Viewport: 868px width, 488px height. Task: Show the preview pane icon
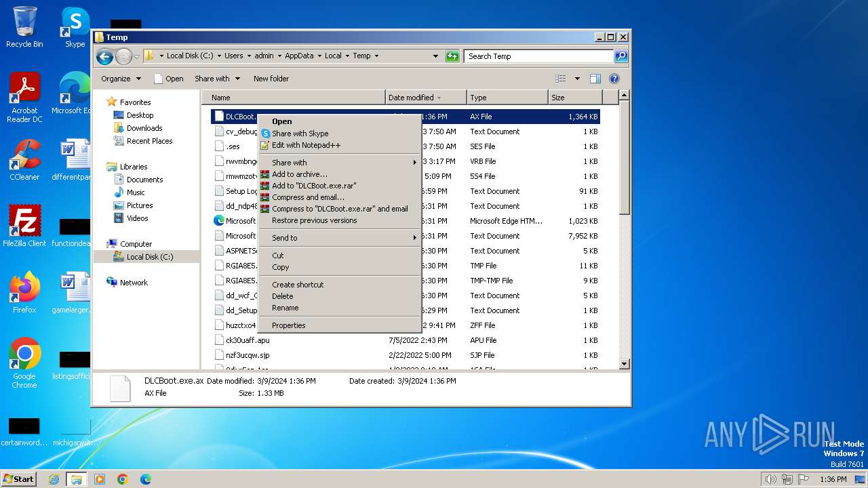(x=595, y=79)
